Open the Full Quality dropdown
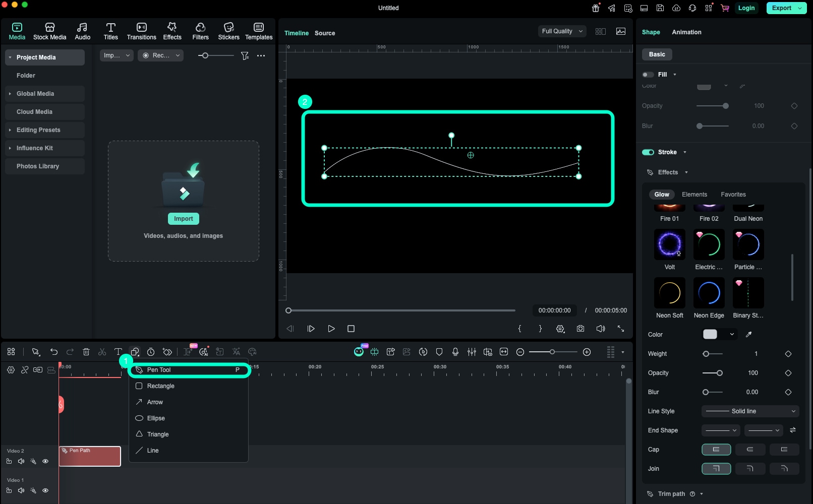This screenshot has height=504, width=813. click(561, 31)
